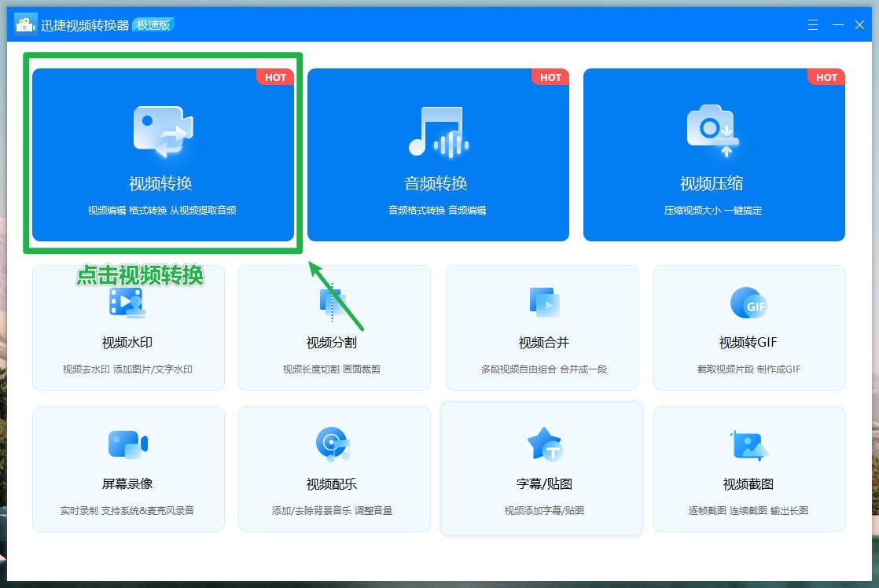Select the 音频转换 (Audio Convert) tool
Image resolution: width=879 pixels, height=588 pixels.
point(439,153)
